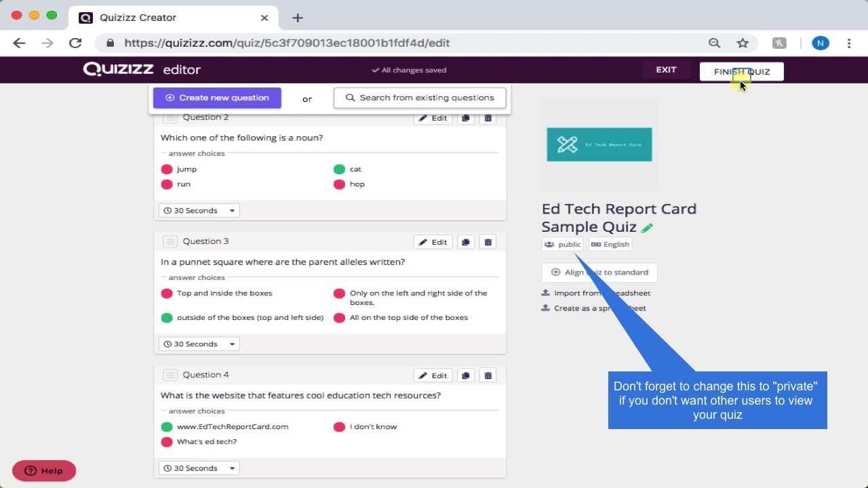Duplicate Question 4 using its copy icon
The image size is (868, 488).
tap(466, 375)
